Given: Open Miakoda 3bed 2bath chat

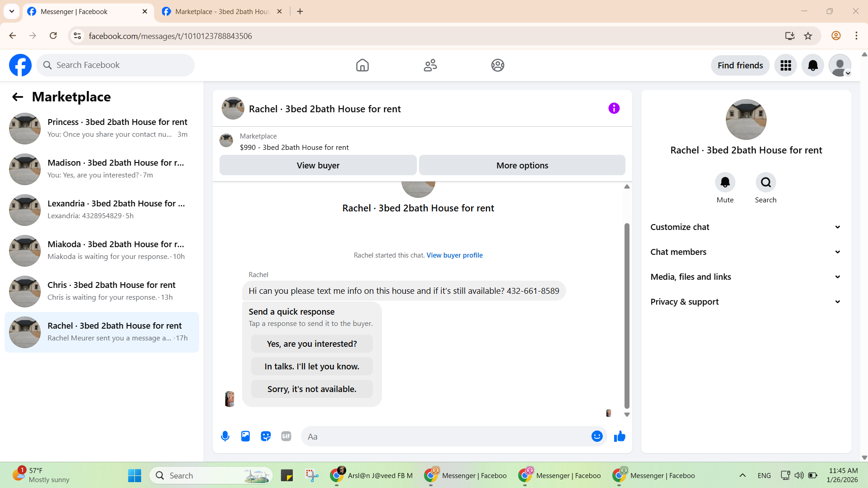Looking at the screenshot, I should [102, 251].
